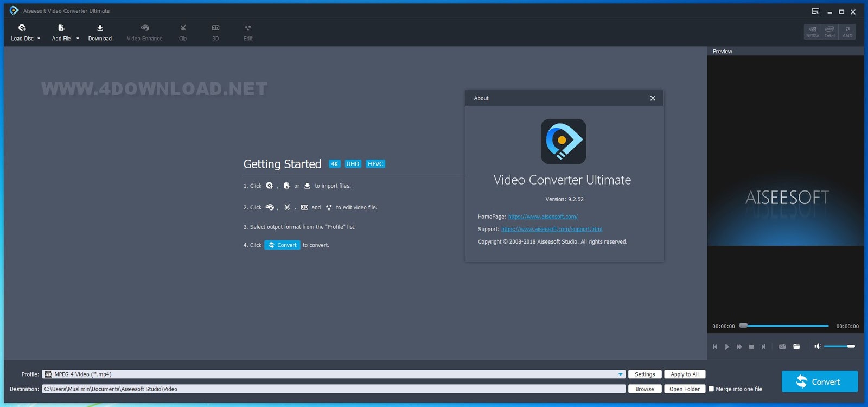Click the Preview panel label
Screen dimensions: 868x407
tap(722, 52)
